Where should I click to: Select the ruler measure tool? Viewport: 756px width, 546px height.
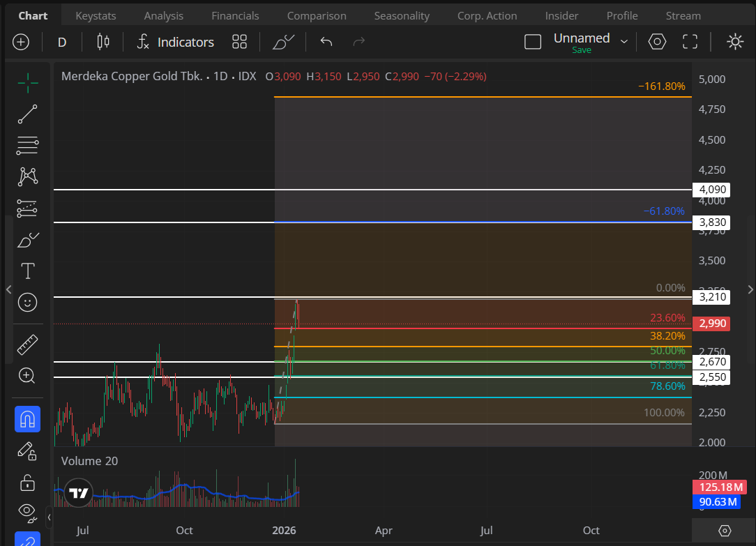click(x=28, y=344)
